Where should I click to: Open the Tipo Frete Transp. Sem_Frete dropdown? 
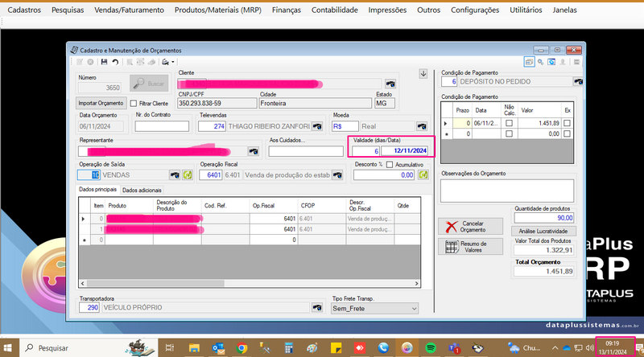tap(374, 309)
